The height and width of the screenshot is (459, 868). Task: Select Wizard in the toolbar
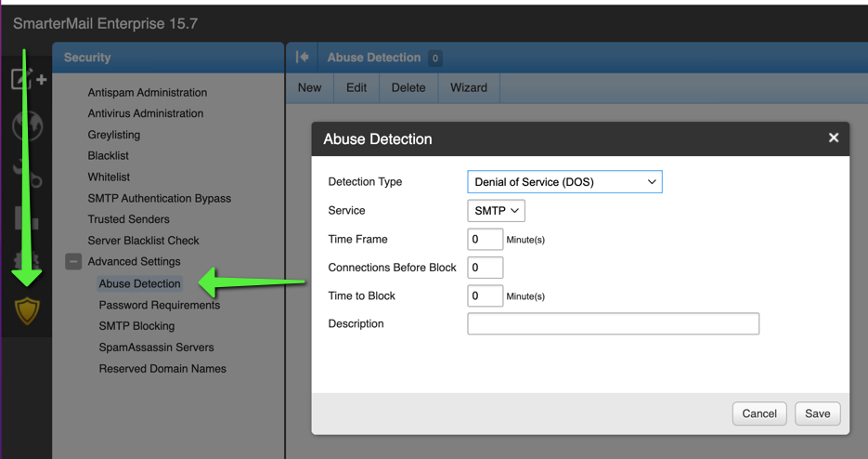point(468,87)
